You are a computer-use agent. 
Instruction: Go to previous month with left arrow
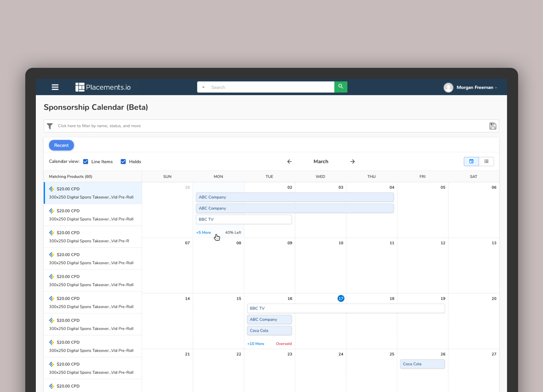tap(290, 161)
